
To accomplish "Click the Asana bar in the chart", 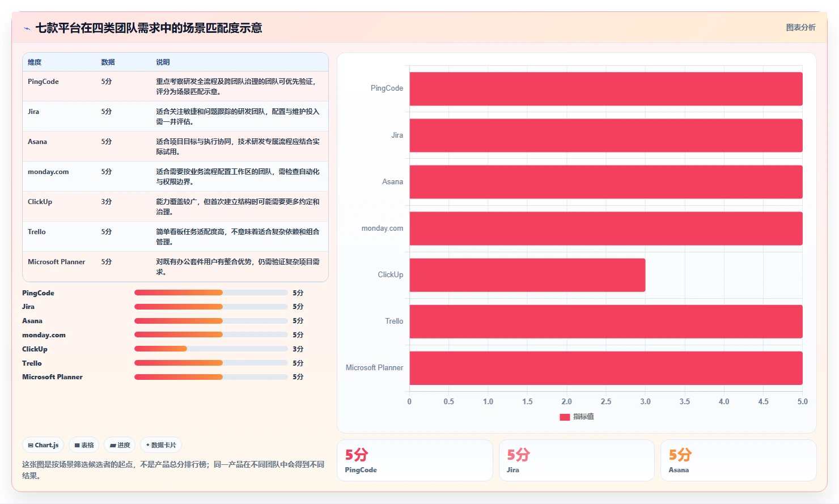I will [606, 181].
